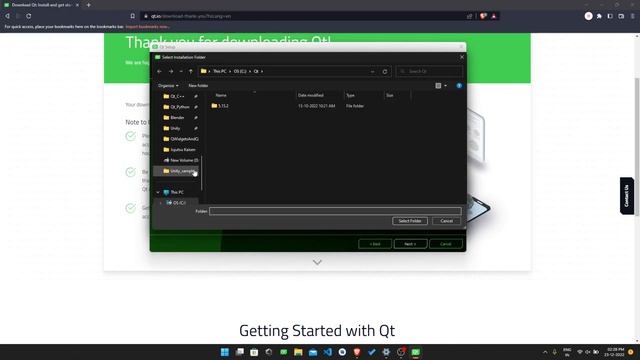Viewport: 640px width, 360px height.
Task: Click Import bookmarks now link
Action: (147, 27)
